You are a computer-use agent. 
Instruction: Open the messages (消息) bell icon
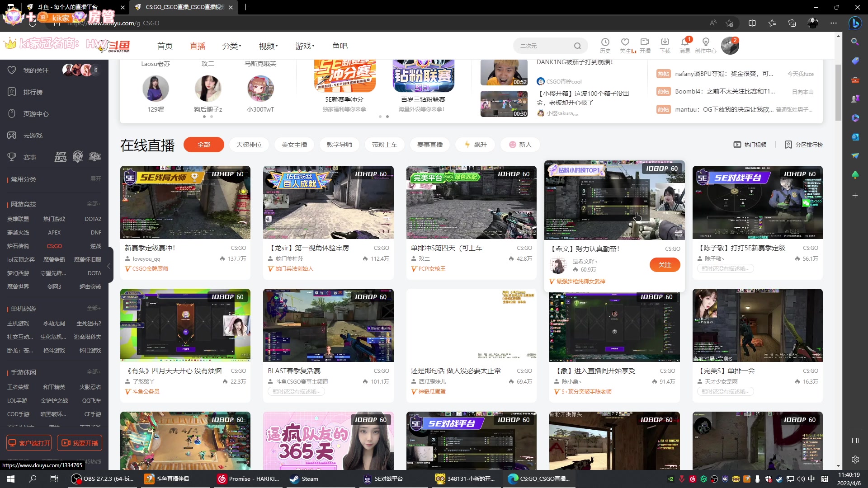coord(685,45)
